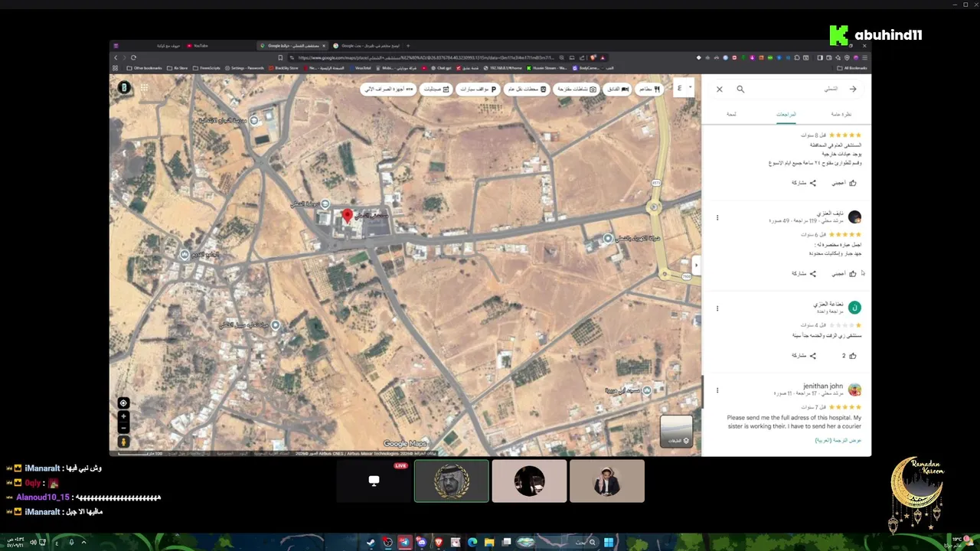
Task: Click the screen-share tile in call bar
Action: (x=374, y=481)
